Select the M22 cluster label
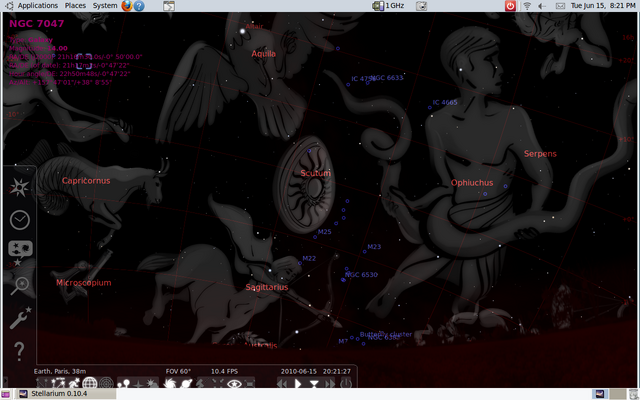Image resolution: width=640 pixels, height=400 pixels. 309,258
